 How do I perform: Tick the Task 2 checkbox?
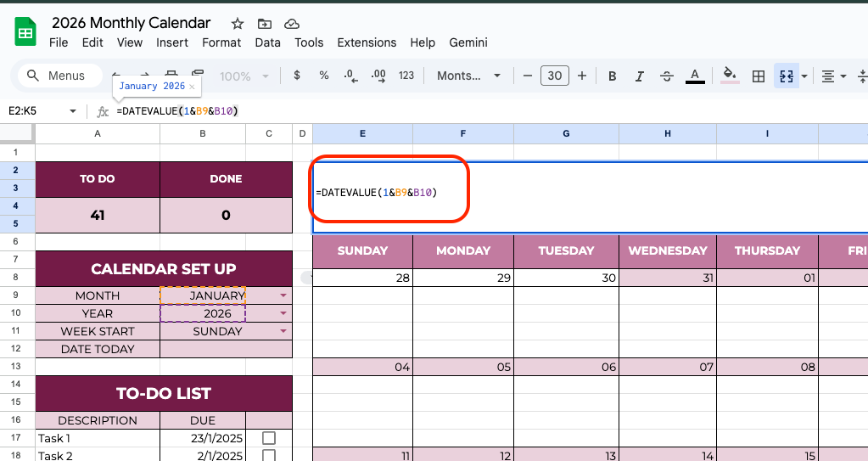(268, 456)
